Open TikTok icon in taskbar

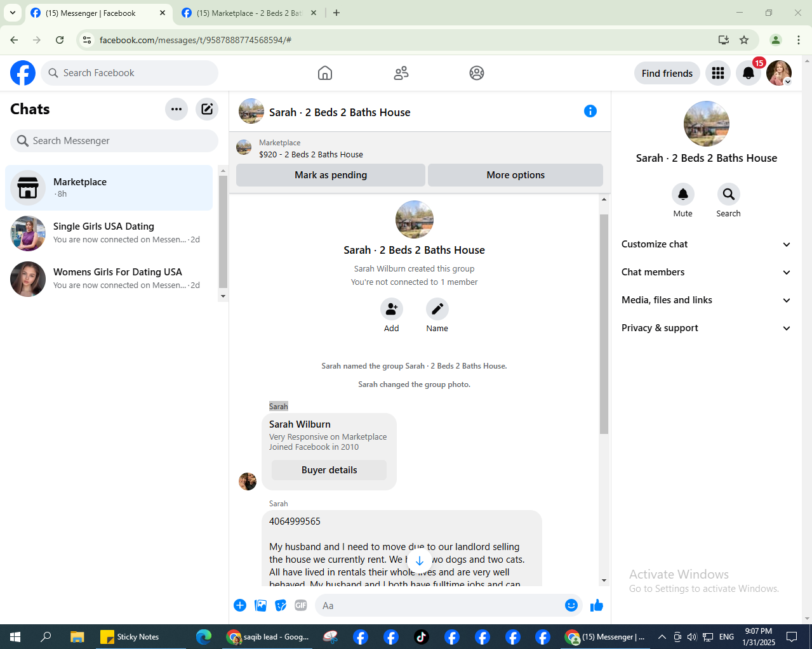pyautogui.click(x=422, y=637)
